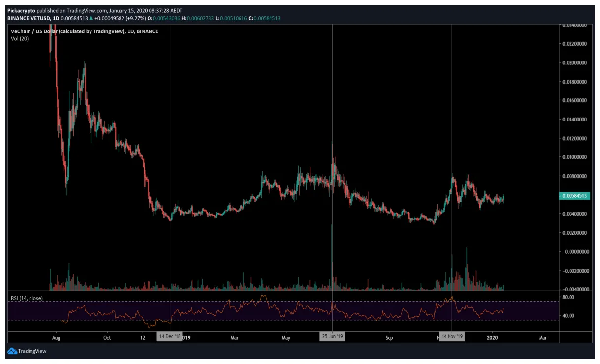
Task: Click the 14 Dec '18 date marker
Action: [x=171, y=337]
